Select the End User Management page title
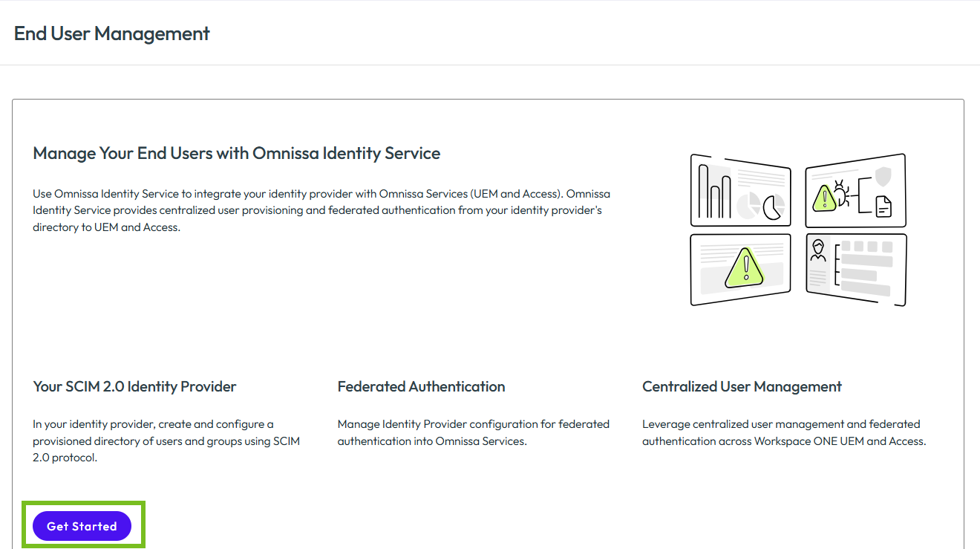The width and height of the screenshot is (980, 549). pos(112,33)
